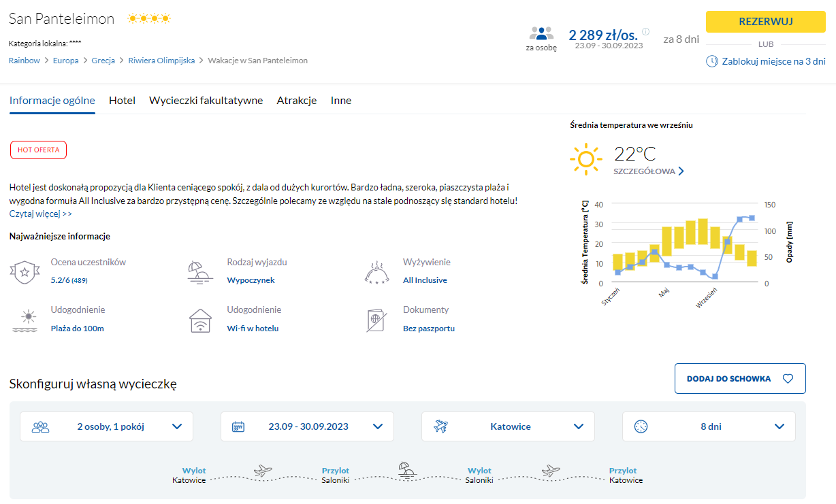Click the September precipitation point on chart

point(715,276)
